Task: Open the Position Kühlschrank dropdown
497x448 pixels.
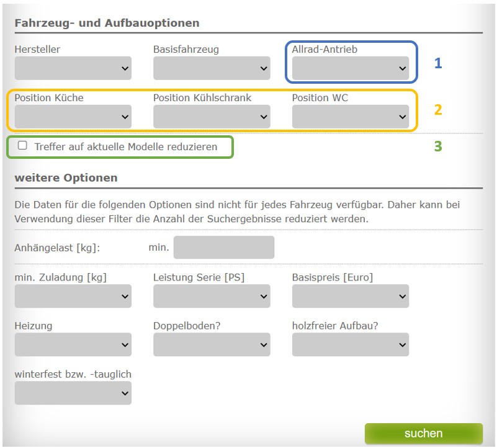Action: (212, 117)
